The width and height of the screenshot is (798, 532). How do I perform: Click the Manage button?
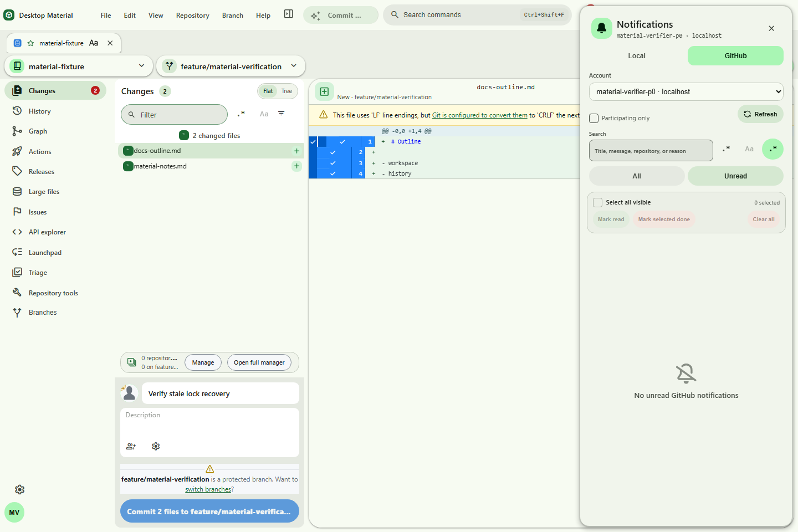tap(203, 362)
